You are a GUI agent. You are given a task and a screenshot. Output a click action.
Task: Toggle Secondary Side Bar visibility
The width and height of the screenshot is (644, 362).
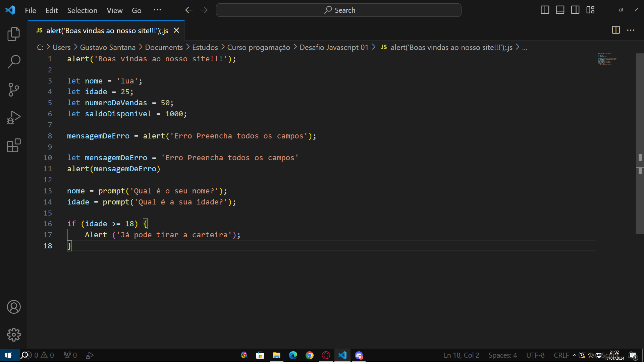coord(575,10)
